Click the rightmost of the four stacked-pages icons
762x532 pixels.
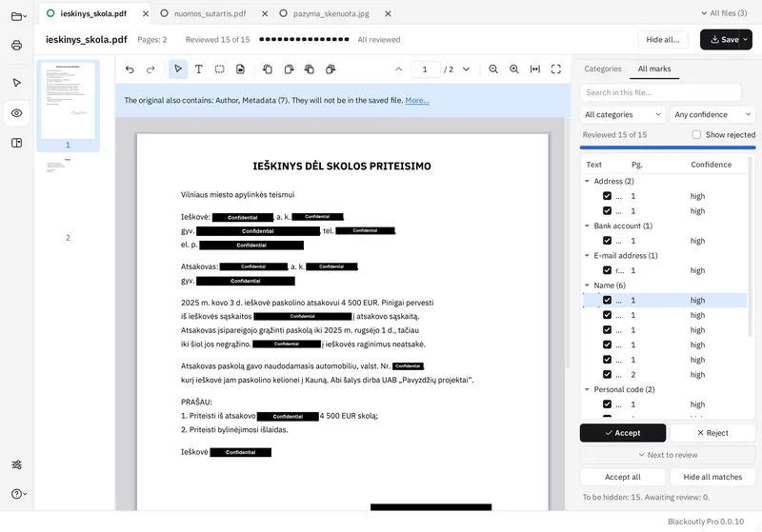(x=331, y=69)
